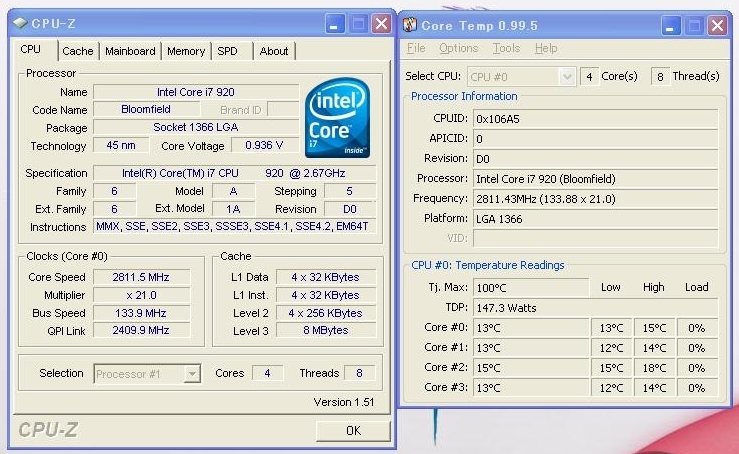Click the CPU-Z title bar app icon
The width and height of the screenshot is (739, 454).
[20, 23]
